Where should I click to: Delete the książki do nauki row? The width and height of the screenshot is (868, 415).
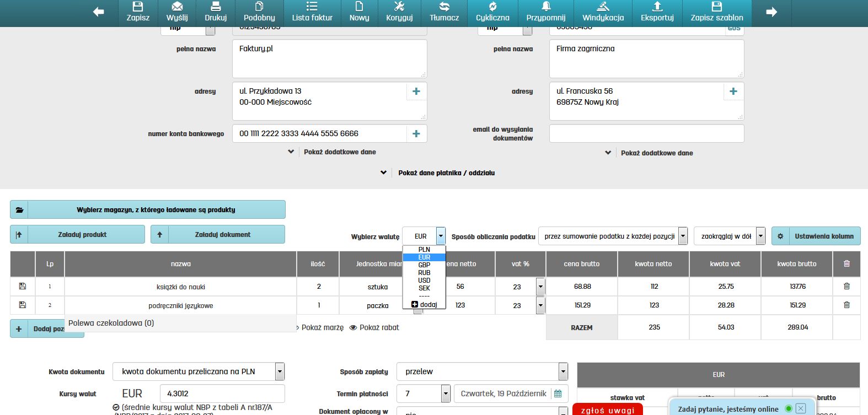[846, 287]
